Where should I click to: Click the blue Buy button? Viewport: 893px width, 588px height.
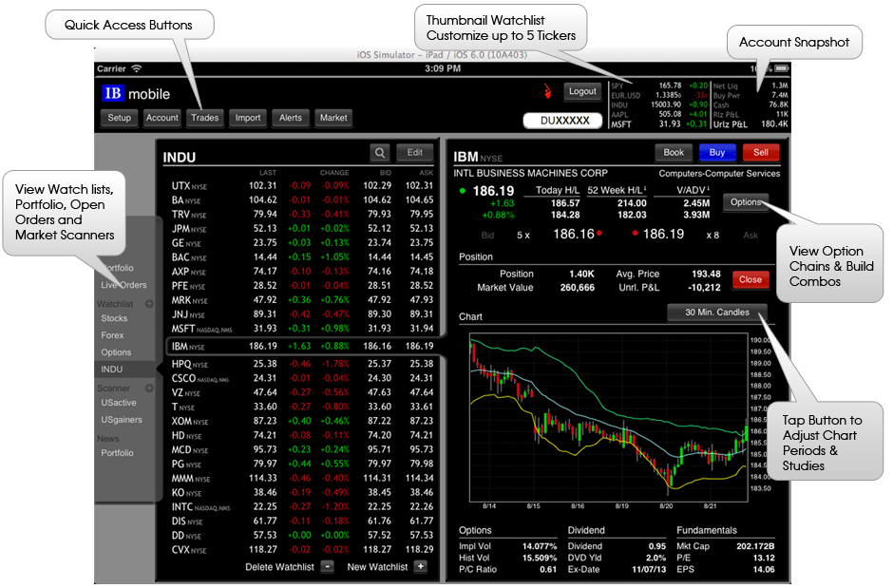click(717, 153)
